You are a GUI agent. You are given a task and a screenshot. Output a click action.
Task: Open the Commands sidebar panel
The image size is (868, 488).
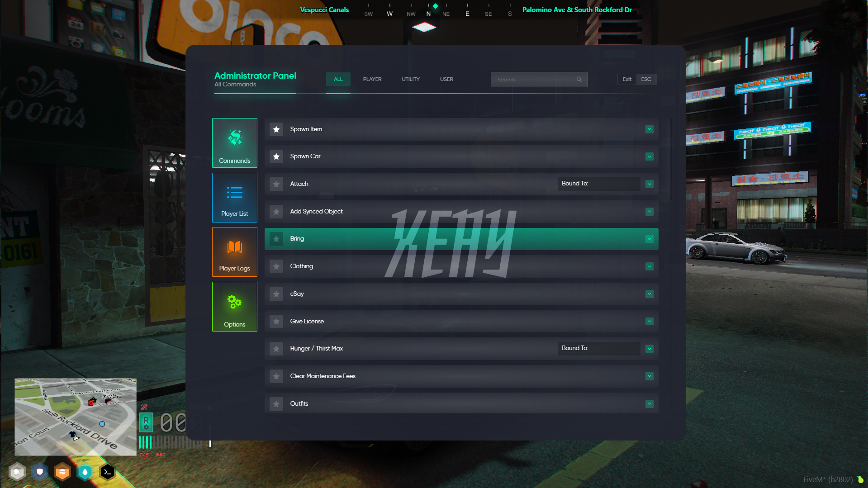[234, 143]
